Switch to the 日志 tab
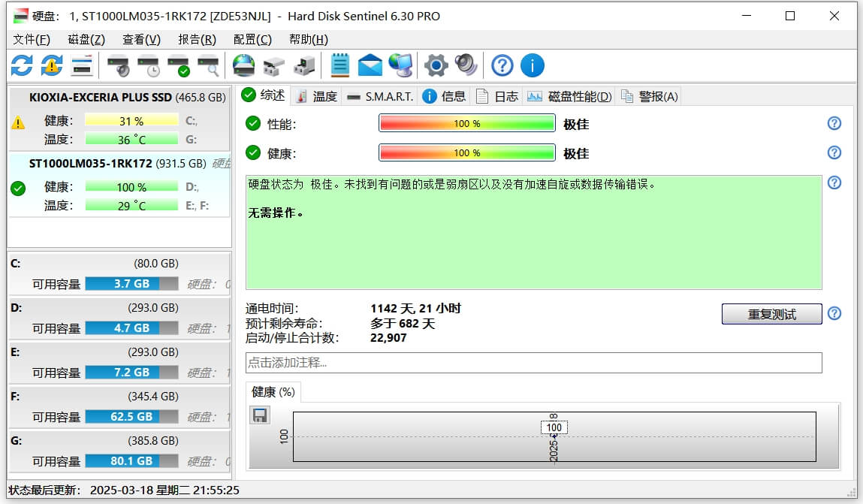 pyautogui.click(x=497, y=96)
